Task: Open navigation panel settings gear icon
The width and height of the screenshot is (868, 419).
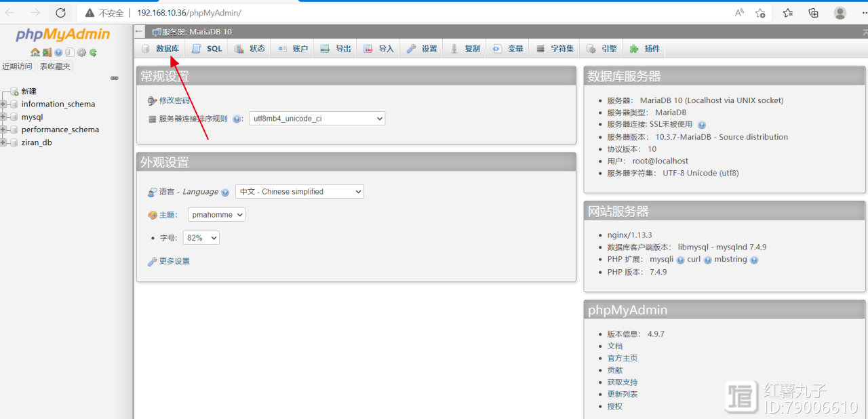Action: pyautogui.click(x=81, y=52)
